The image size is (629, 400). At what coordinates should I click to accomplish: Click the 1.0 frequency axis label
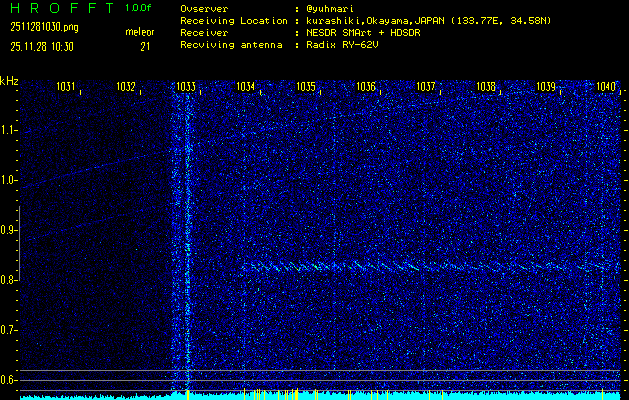pos(8,181)
